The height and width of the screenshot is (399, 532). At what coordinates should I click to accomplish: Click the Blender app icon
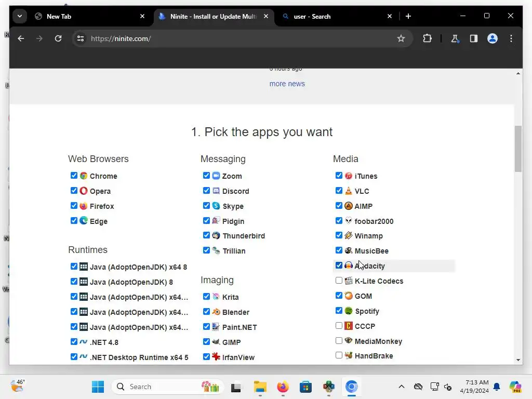(216, 312)
